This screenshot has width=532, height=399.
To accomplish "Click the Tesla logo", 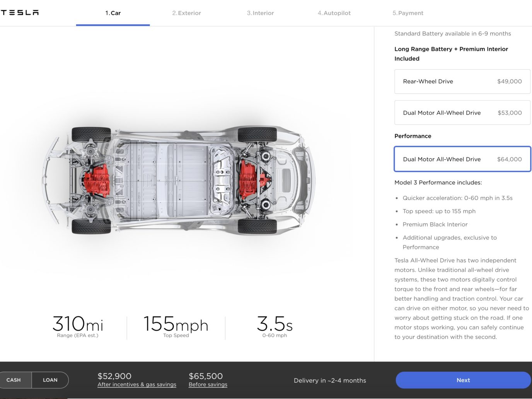I will 19,13.
